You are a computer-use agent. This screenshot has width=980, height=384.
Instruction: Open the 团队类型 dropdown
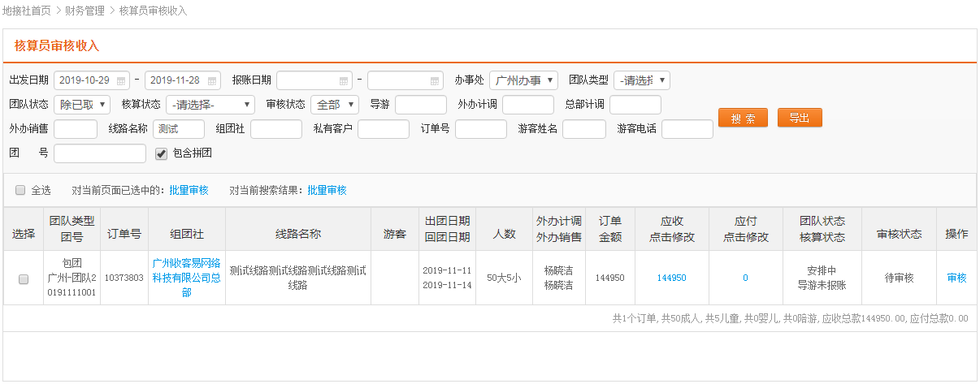tap(641, 80)
